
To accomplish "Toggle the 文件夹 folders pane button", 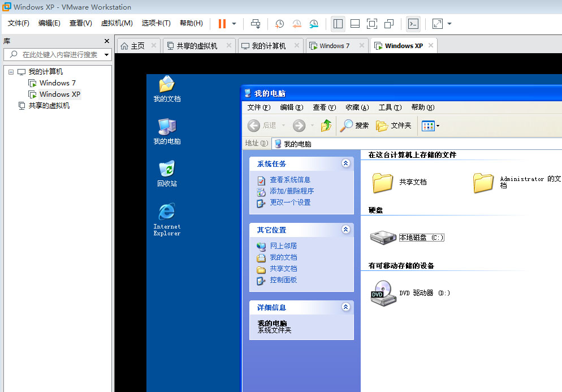I will pos(394,126).
